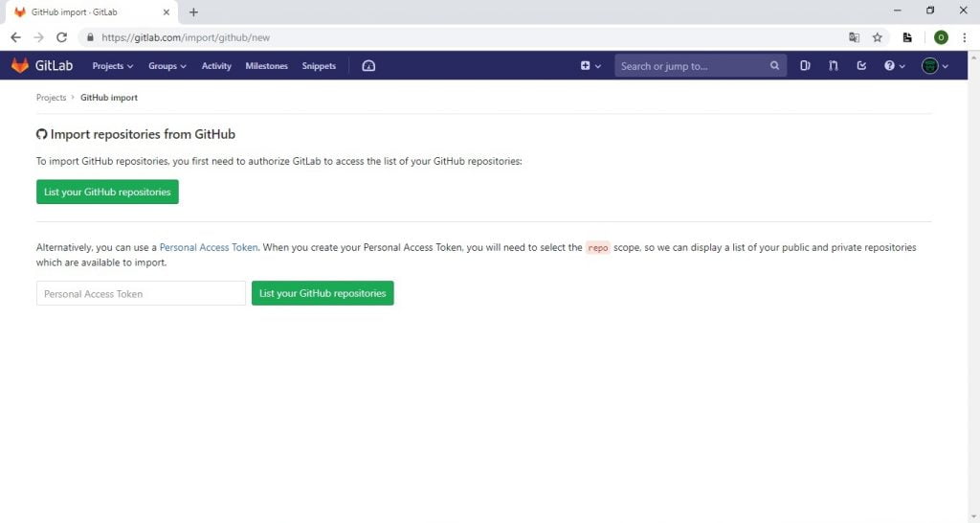Viewport: 980px width, 523px height.
Task: Click List your GitHub repositories beside token field
Action: point(323,293)
